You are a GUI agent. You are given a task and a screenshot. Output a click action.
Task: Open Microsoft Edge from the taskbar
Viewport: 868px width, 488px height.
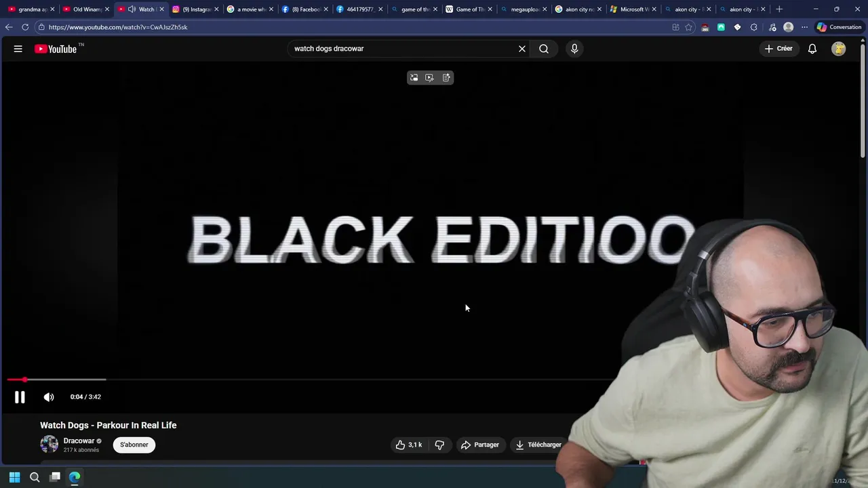(x=75, y=477)
